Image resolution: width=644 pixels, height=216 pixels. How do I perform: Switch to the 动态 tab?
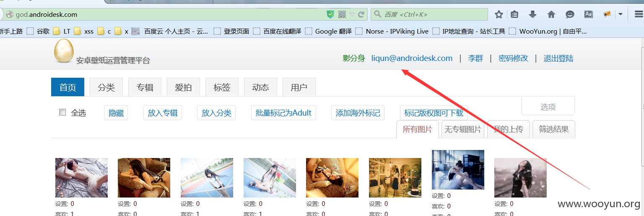(x=260, y=87)
